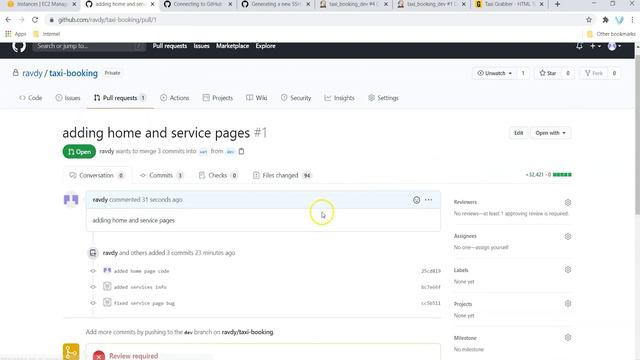This screenshot has height=360, width=640.
Task: Go back in browser history
Action: [8, 20]
